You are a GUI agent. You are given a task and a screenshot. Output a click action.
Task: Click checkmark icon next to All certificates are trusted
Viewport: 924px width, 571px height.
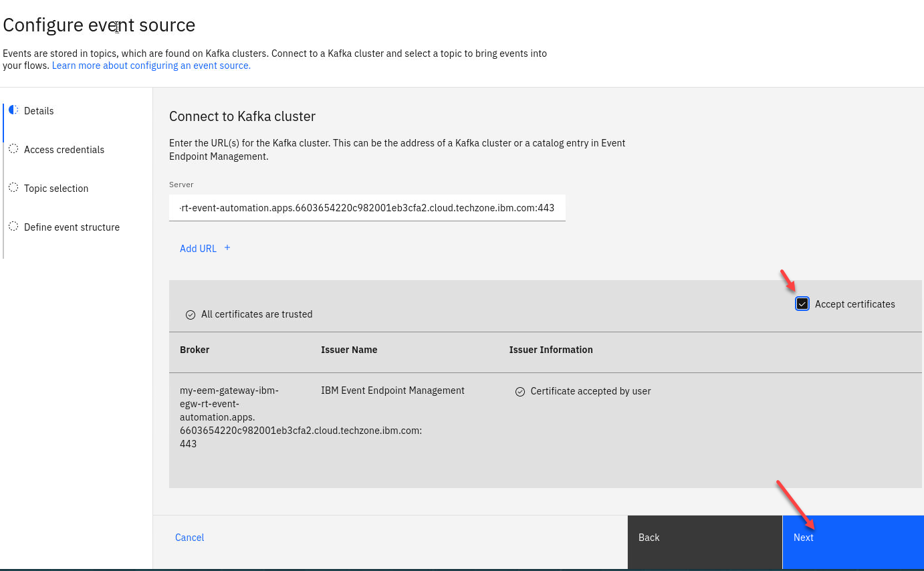(191, 314)
